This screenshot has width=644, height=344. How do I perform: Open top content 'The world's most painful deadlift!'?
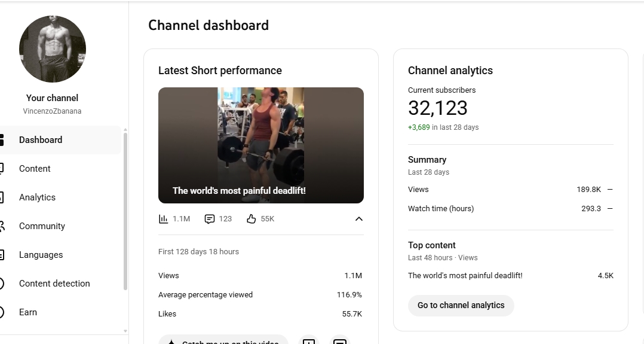465,276
